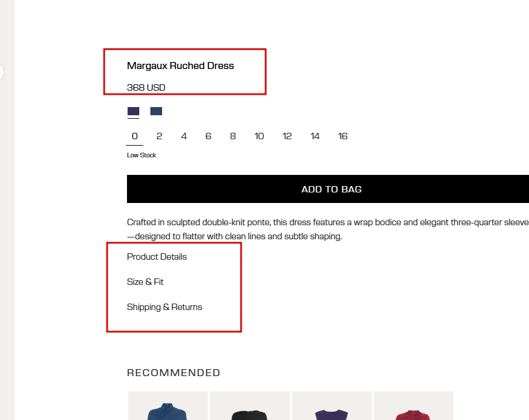
Task: Expand the Product Details section
Action: click(x=157, y=257)
